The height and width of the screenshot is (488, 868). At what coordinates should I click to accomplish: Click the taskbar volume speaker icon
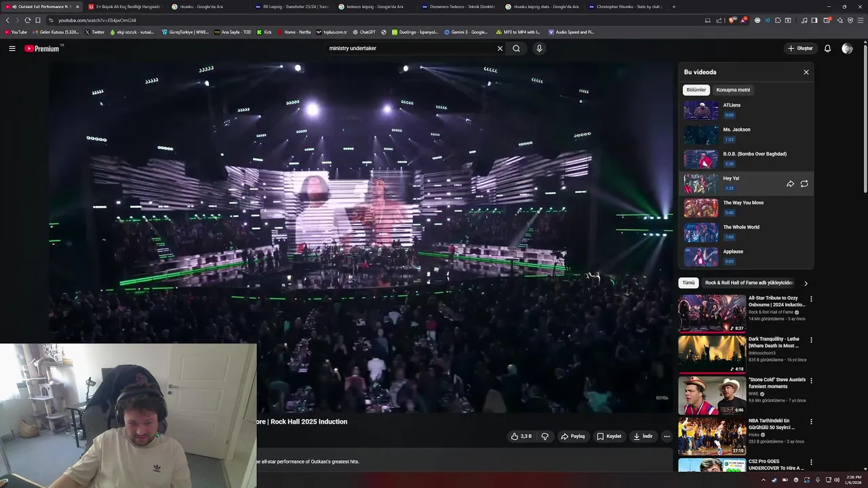coord(837,480)
